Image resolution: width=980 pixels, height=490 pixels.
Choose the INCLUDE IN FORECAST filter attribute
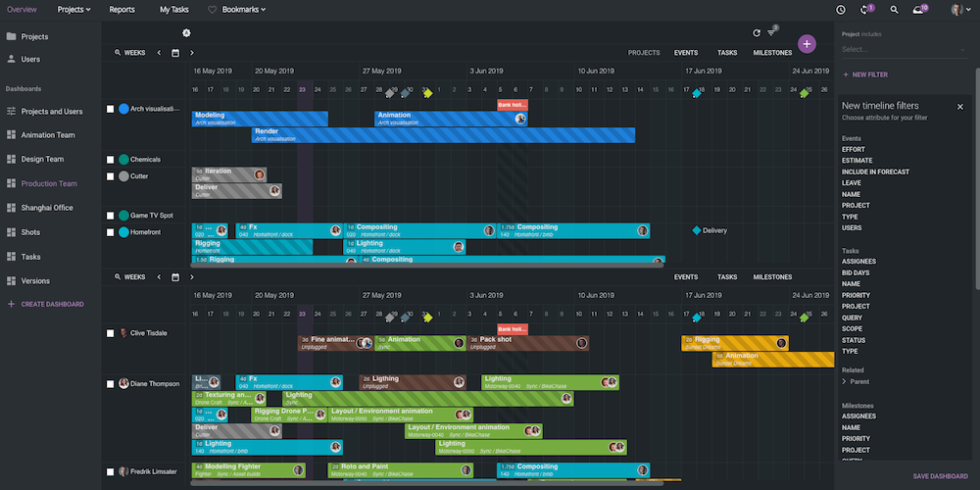[875, 171]
